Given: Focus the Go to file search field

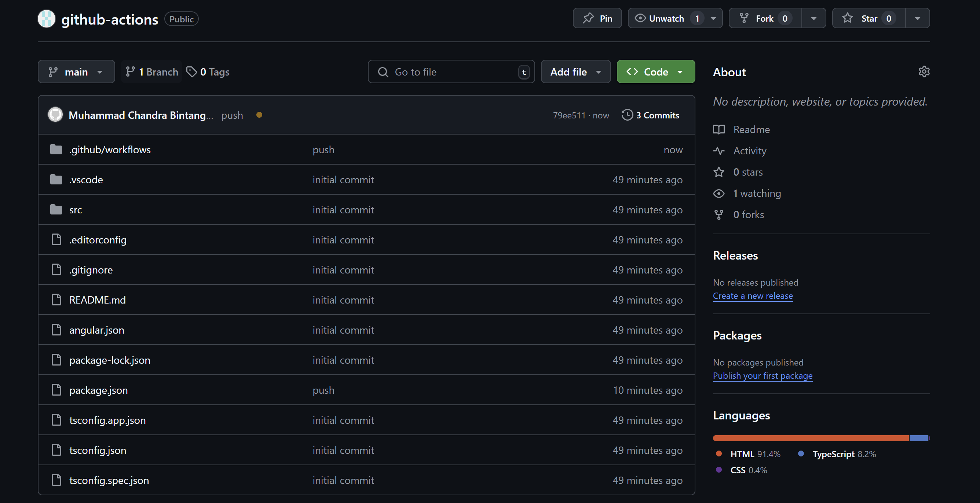Looking at the screenshot, I should coord(451,71).
